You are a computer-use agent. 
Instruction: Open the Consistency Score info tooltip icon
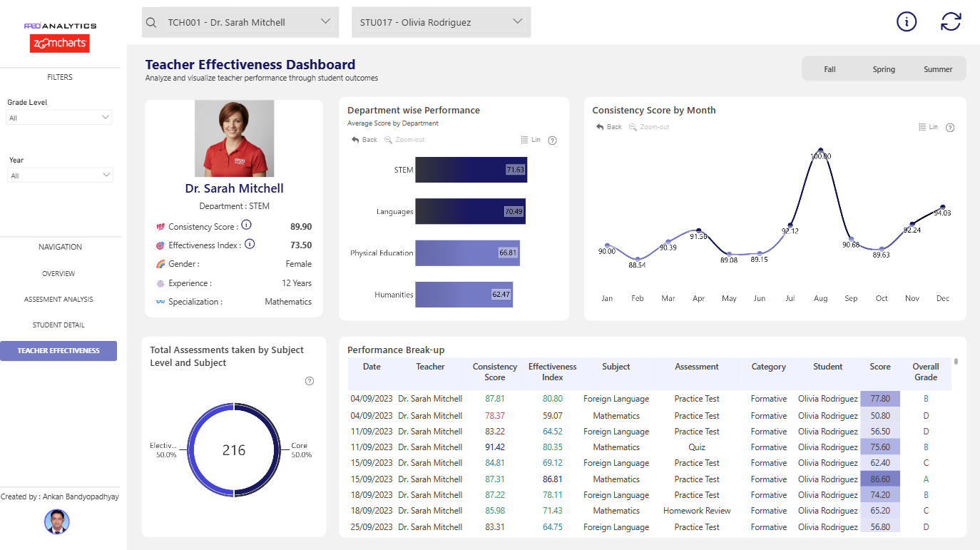[x=246, y=225]
